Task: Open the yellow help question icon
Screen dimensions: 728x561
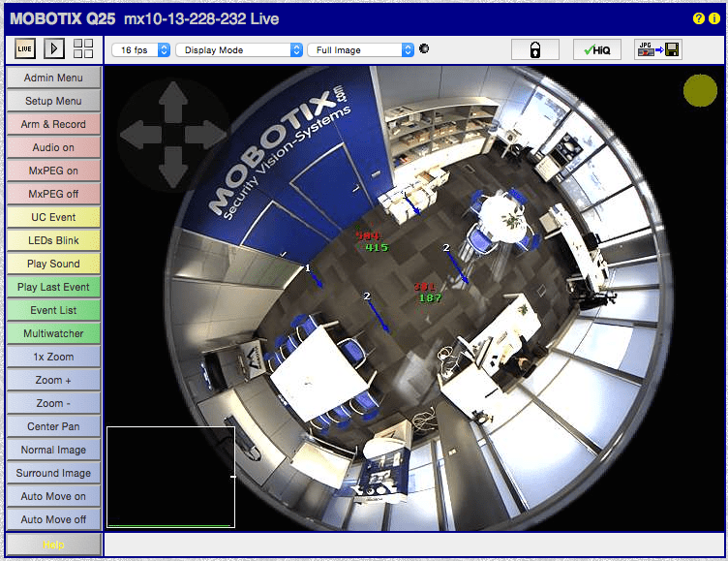Action: coord(699,18)
